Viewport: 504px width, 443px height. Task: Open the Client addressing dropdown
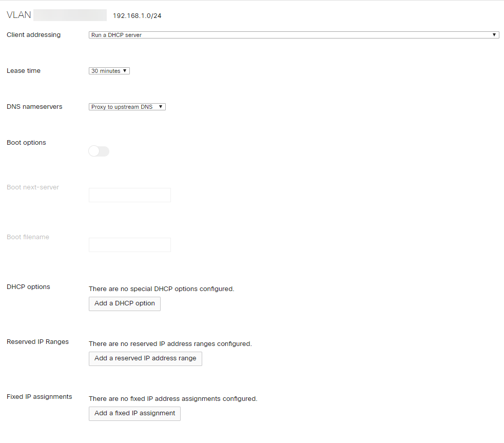point(293,34)
